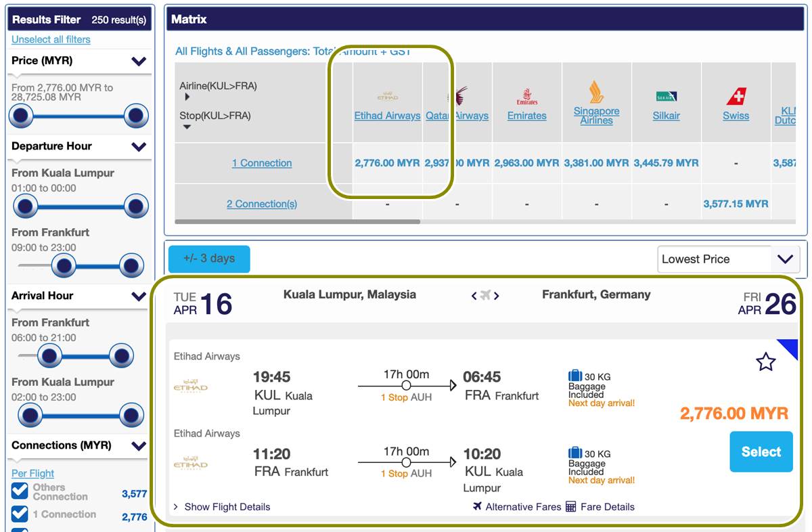The width and height of the screenshot is (812, 532).
Task: Click the Emirates 2,963.00 MYR Matrix price
Action: click(x=527, y=163)
